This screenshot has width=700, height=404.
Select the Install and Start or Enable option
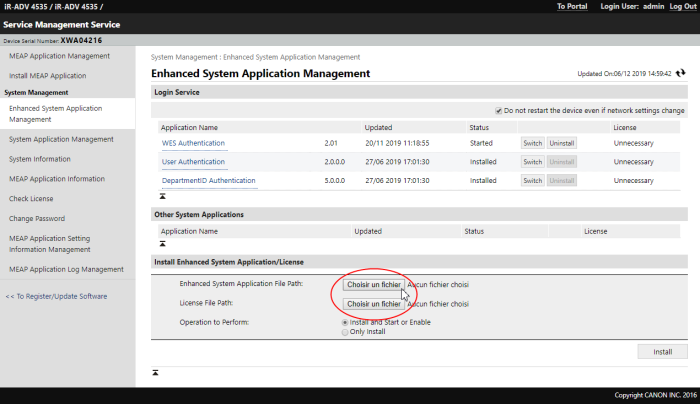346,322
